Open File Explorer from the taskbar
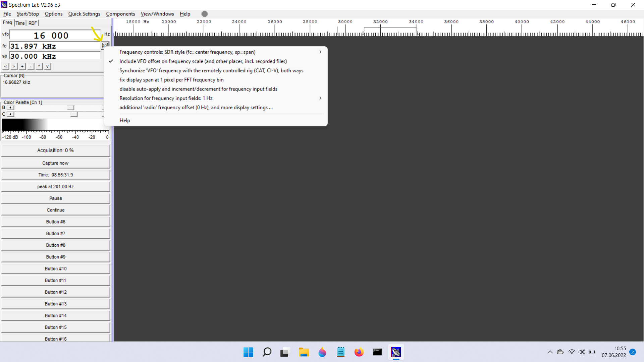This screenshot has width=644, height=362. coord(304,352)
